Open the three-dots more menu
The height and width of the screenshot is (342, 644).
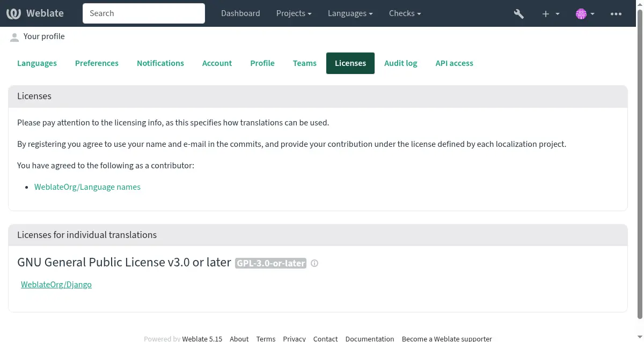616,13
